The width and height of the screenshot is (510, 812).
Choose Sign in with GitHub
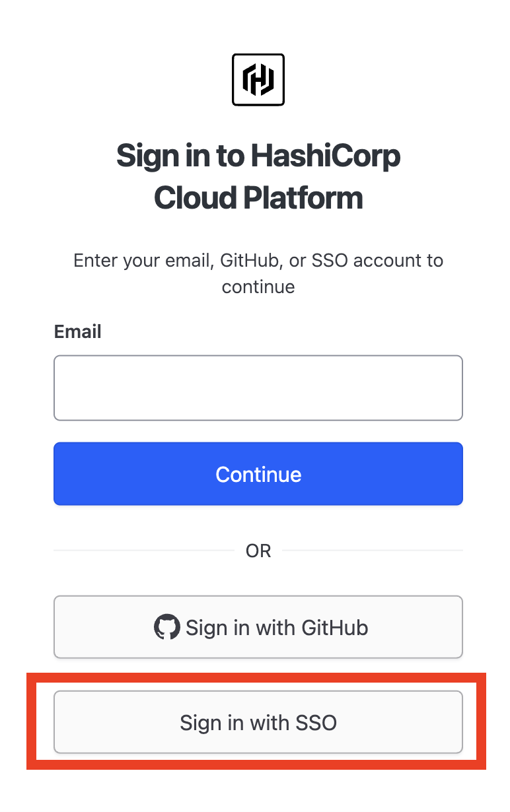point(258,627)
